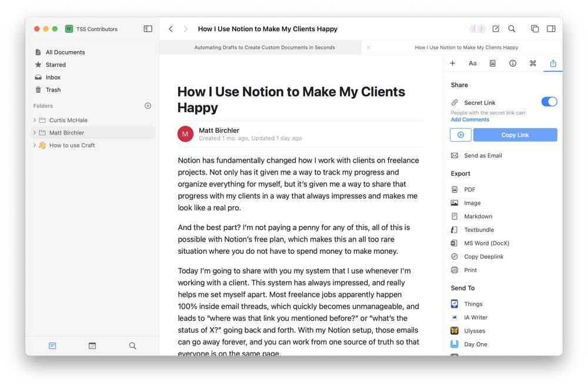Click the search icon in the bottom bar
Screen dimensions: 588x389
point(132,346)
